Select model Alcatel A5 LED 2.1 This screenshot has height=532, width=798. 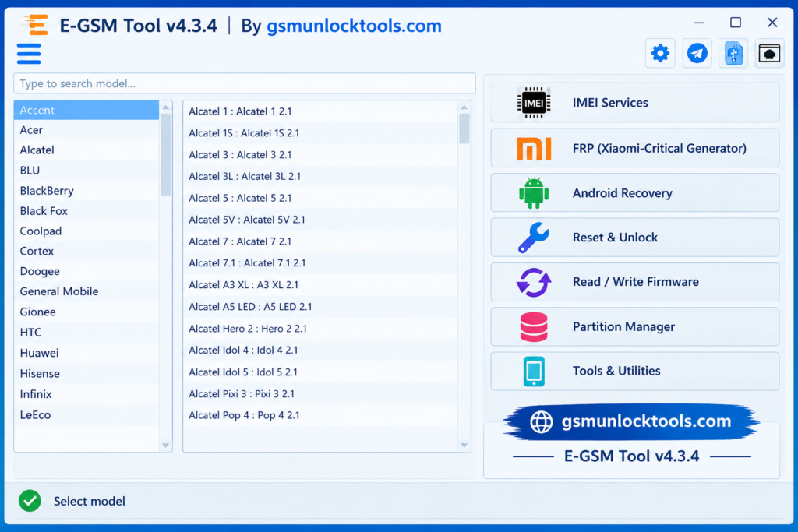click(x=320, y=307)
